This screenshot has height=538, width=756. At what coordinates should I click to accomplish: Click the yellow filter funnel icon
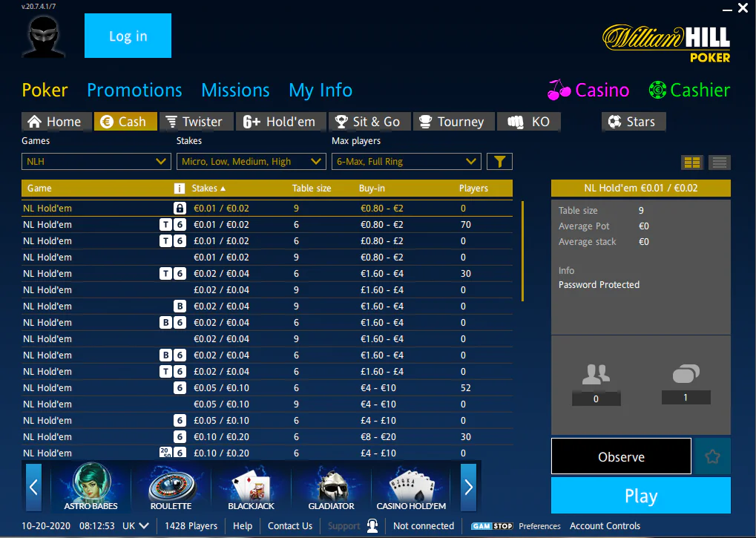[499, 161]
